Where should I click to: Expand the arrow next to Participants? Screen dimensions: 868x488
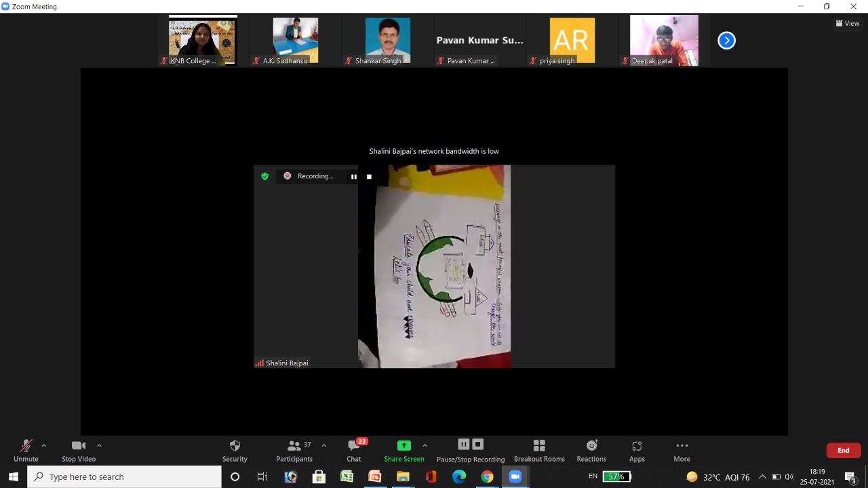pos(324,445)
